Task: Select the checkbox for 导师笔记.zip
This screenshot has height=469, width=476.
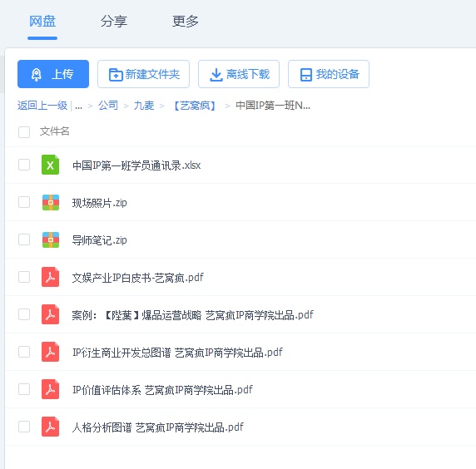Action: coord(24,239)
